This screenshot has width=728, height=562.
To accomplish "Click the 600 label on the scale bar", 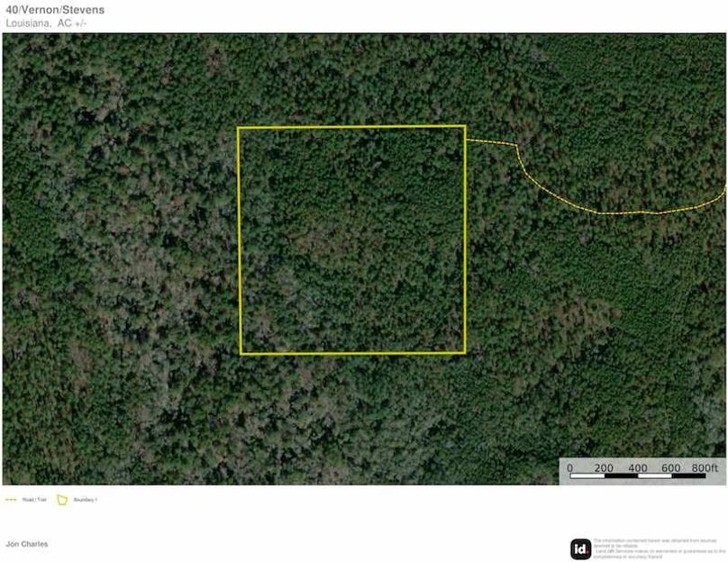I will point(671,467).
